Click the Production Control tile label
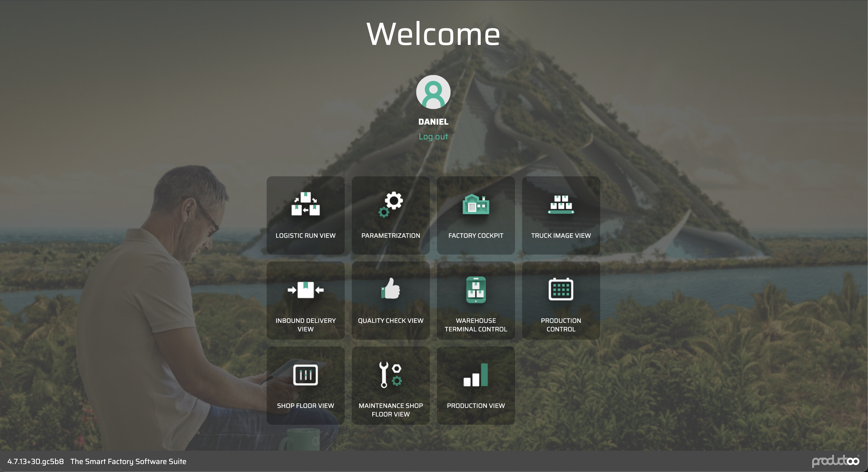This screenshot has width=868, height=472. 561,325
